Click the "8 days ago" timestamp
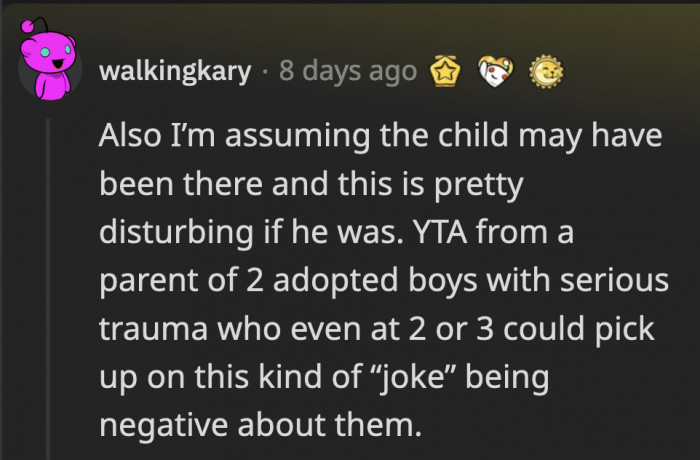The height and width of the screenshot is (460, 700). click(x=348, y=73)
